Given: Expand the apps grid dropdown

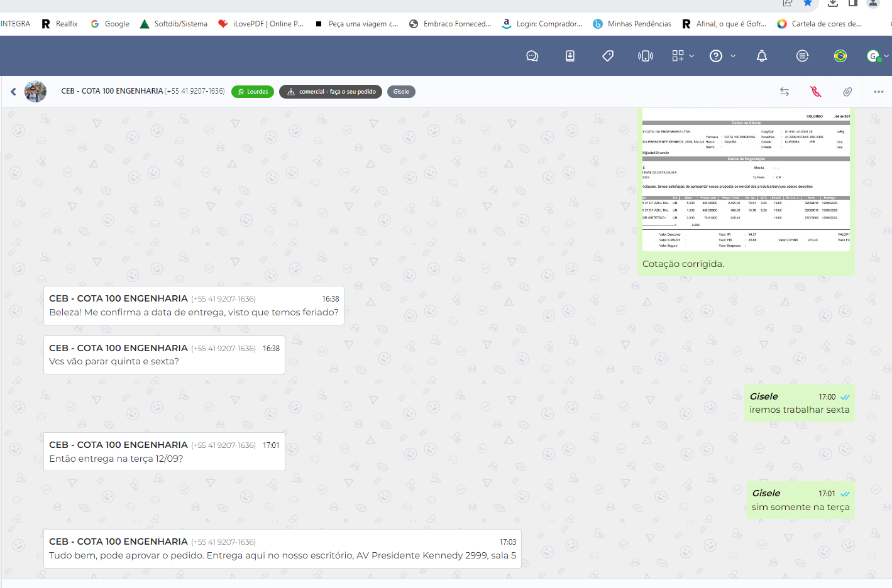Looking at the screenshot, I should point(683,56).
